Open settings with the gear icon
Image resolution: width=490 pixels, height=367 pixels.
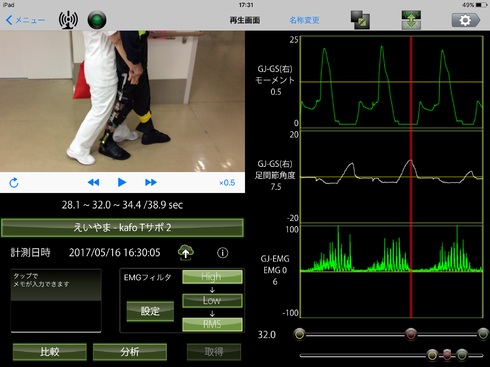466,20
